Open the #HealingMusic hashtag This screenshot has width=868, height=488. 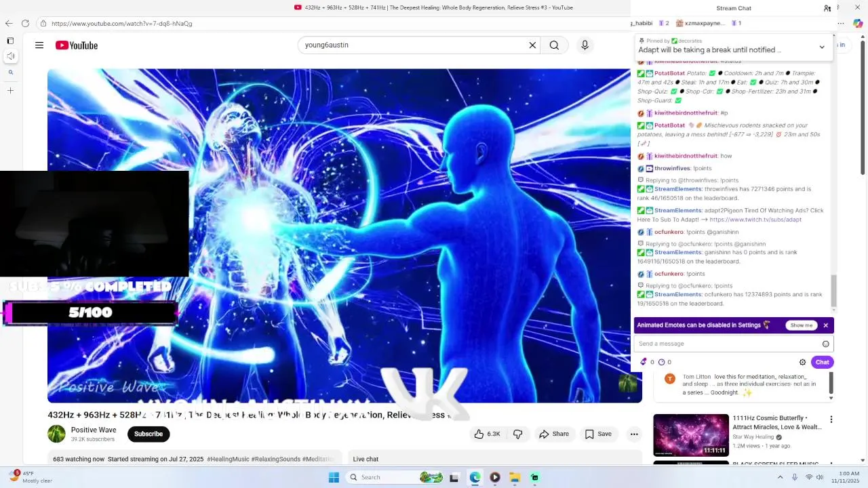click(228, 459)
